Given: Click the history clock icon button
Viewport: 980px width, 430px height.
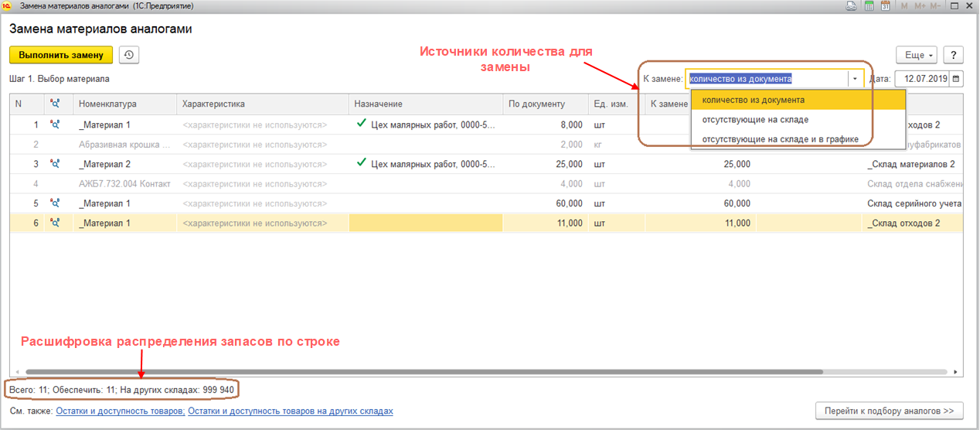Looking at the screenshot, I should (129, 55).
